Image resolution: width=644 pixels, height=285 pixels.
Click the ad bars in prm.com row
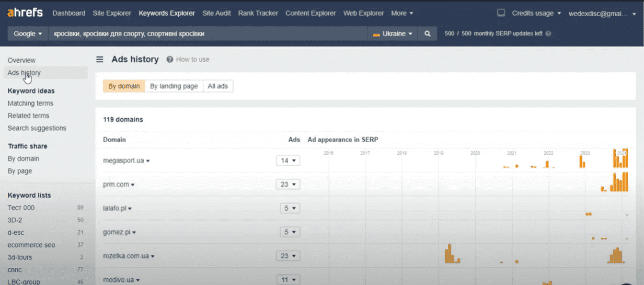pyautogui.click(x=614, y=182)
